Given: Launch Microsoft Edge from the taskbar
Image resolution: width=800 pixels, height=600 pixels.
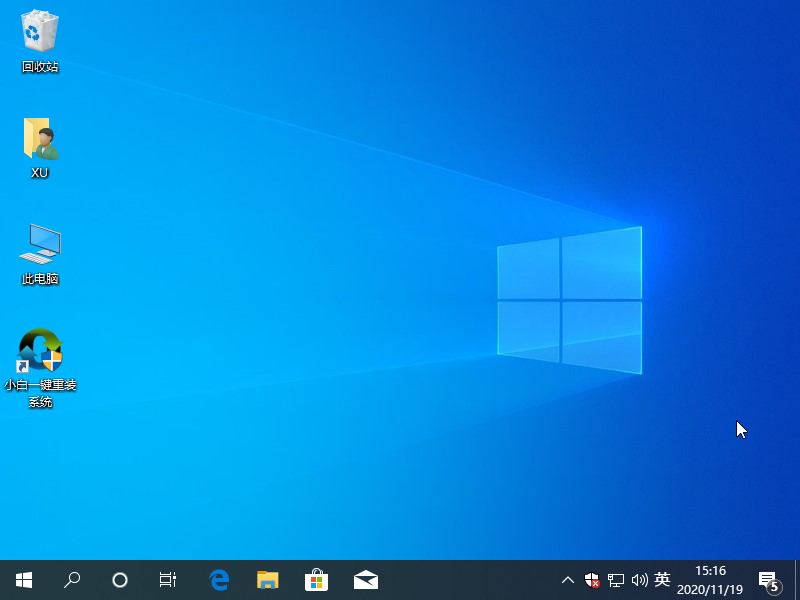Looking at the screenshot, I should pyautogui.click(x=219, y=580).
